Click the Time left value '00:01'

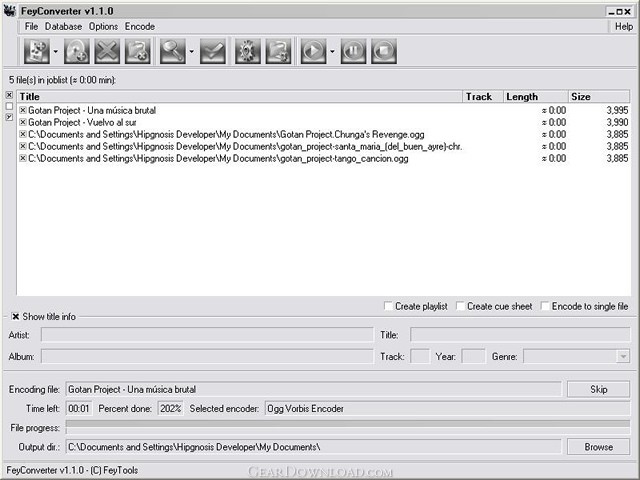(x=78, y=409)
